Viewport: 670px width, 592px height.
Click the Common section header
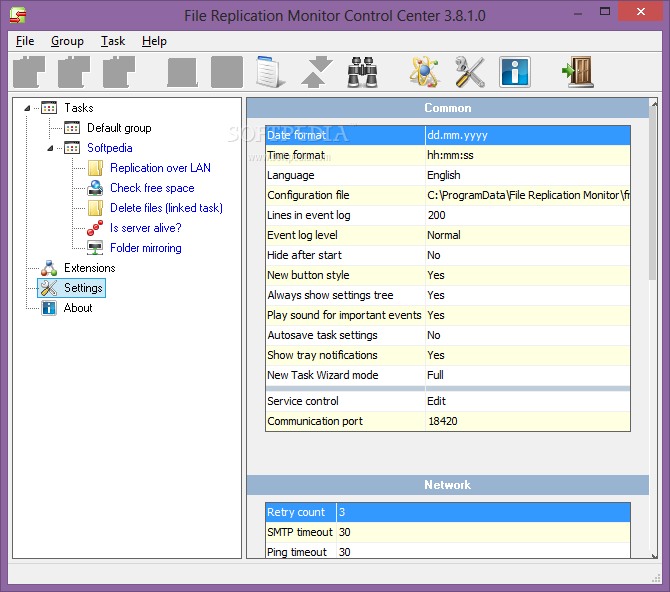447,108
